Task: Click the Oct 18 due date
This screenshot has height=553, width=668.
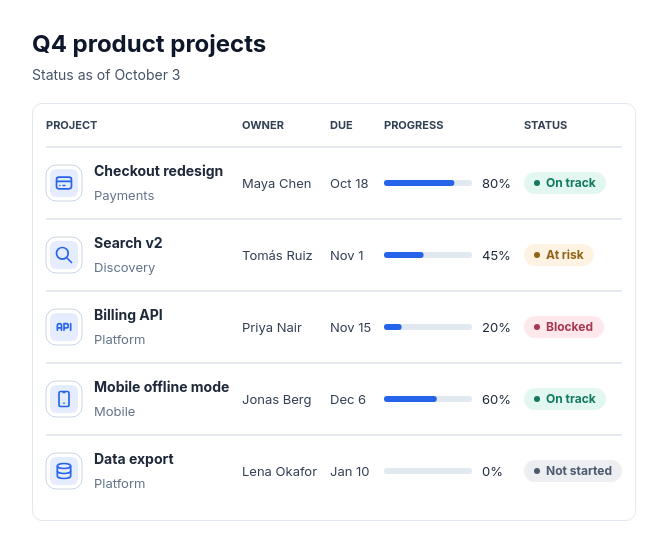Action: coord(349,184)
